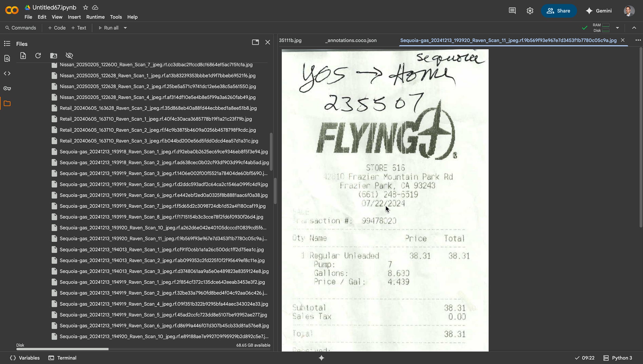Viewport: 643px width, 364px height.
Task: Click the Share button
Action: [x=558, y=11]
